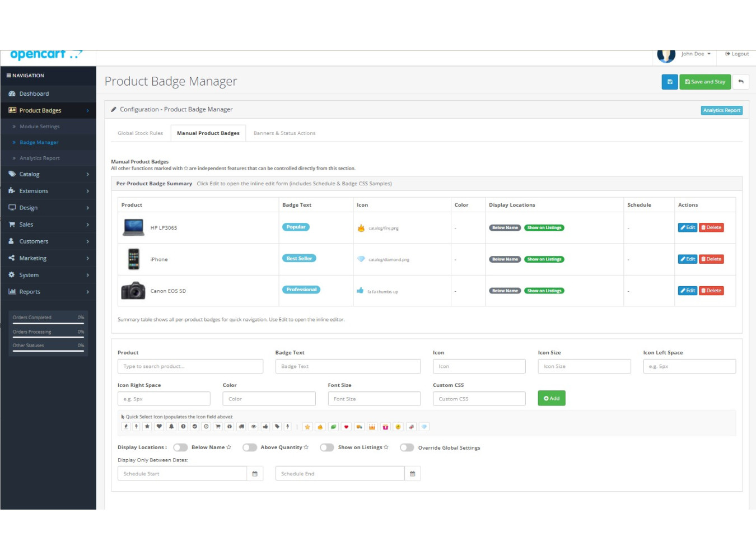Turn on the Above Quantity toggle
This screenshot has width=756, height=560.
250,447
